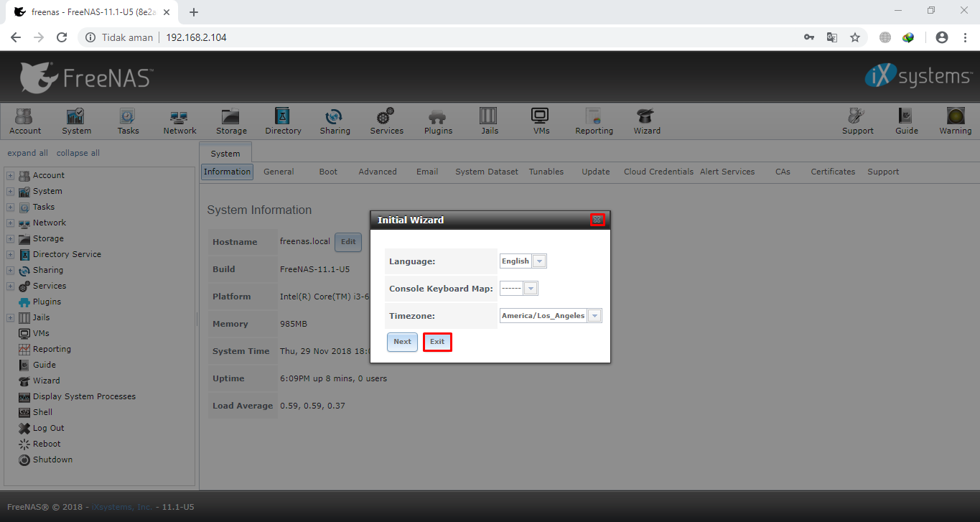Open the Account toolbar icon
980x522 pixels.
pyautogui.click(x=25, y=121)
